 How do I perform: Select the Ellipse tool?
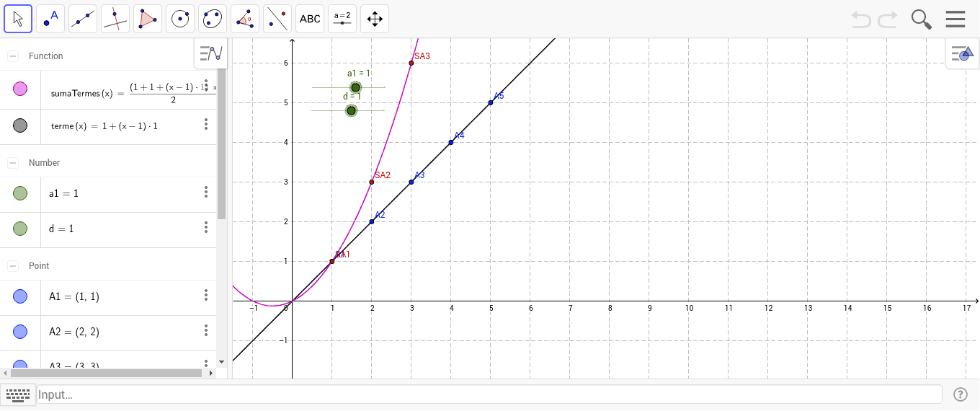tap(213, 19)
